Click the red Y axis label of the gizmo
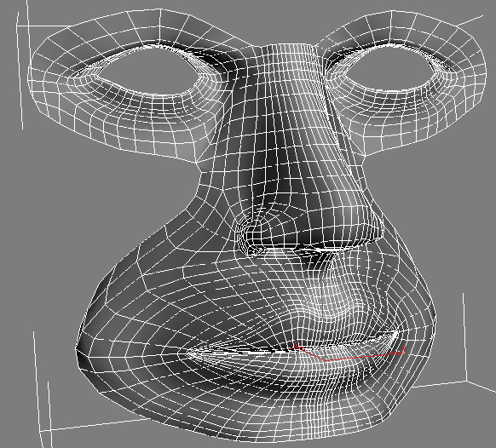This screenshot has height=448, width=496. pos(297,343)
